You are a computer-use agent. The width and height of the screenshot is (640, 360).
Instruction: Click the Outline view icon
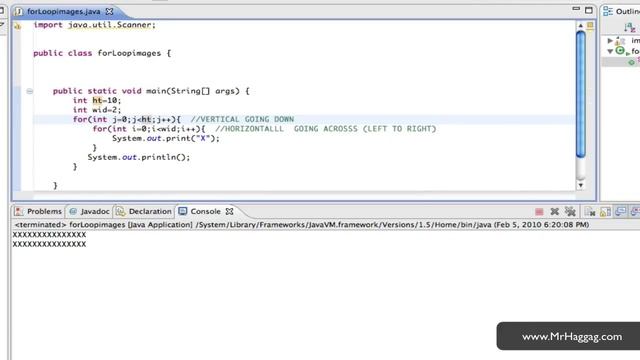pyautogui.click(x=608, y=11)
